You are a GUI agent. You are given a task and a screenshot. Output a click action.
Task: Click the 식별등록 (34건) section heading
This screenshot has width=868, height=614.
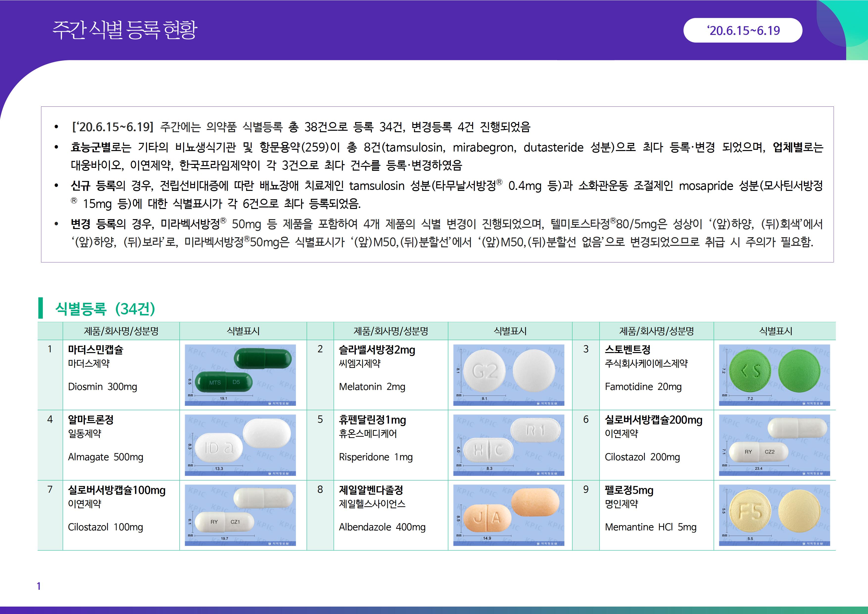[x=105, y=309]
